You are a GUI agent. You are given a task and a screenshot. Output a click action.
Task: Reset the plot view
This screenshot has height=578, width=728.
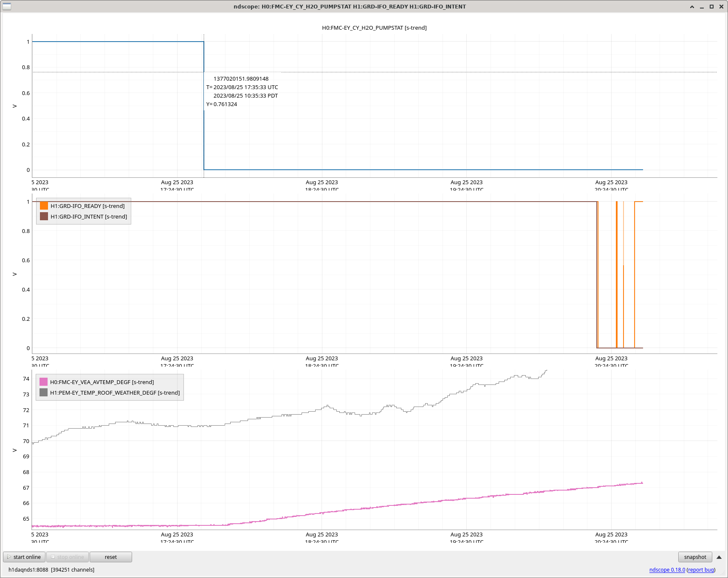(110, 557)
